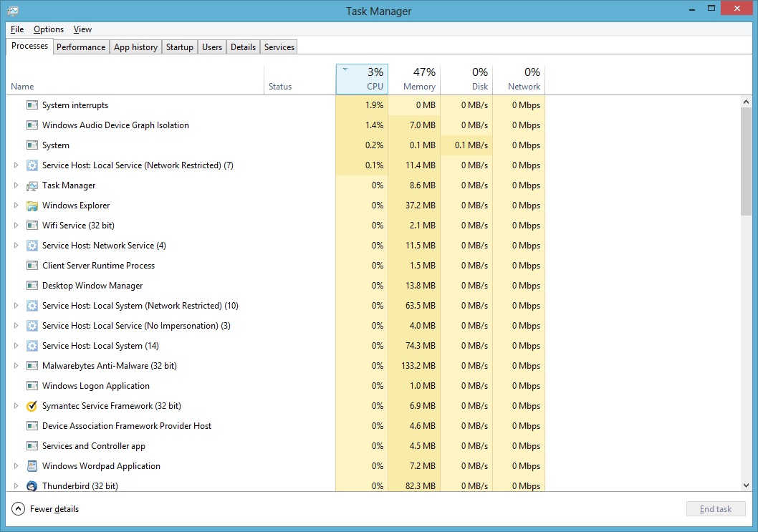Click the Service Host: Local System (14) gear icon

click(x=32, y=346)
